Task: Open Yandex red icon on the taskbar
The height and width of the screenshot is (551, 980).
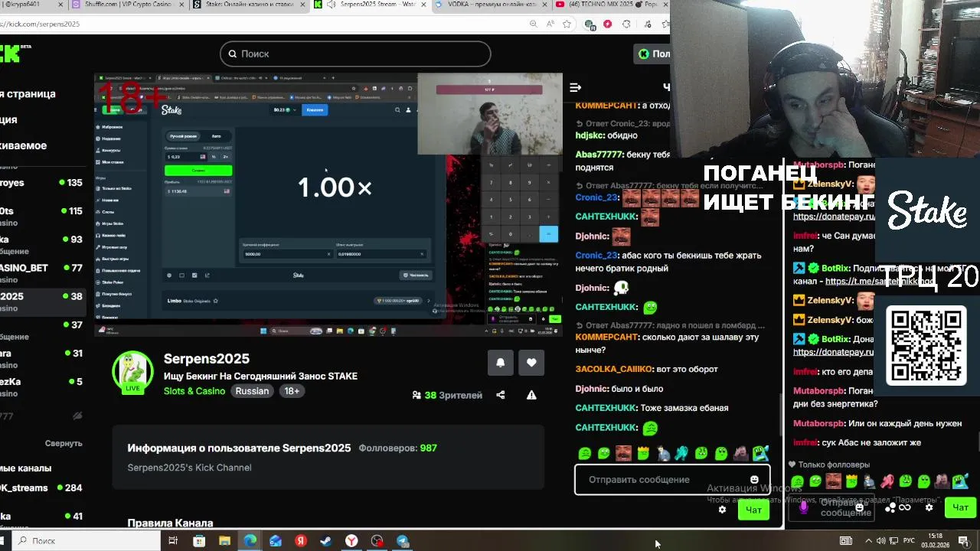Action: [301, 541]
